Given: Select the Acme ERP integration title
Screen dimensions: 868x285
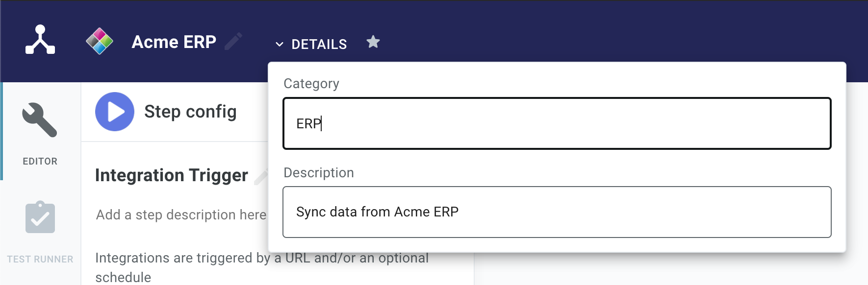Looking at the screenshot, I should pos(174,41).
